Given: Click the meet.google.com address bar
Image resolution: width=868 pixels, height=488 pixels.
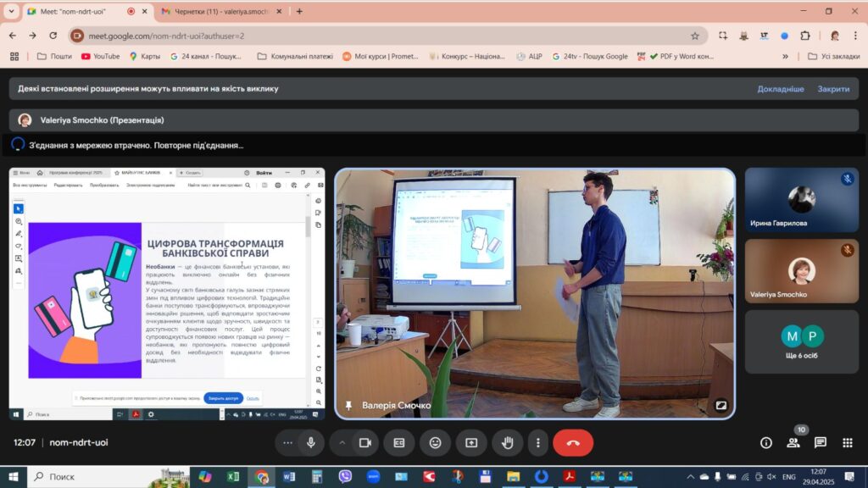Looking at the screenshot, I should (x=387, y=36).
